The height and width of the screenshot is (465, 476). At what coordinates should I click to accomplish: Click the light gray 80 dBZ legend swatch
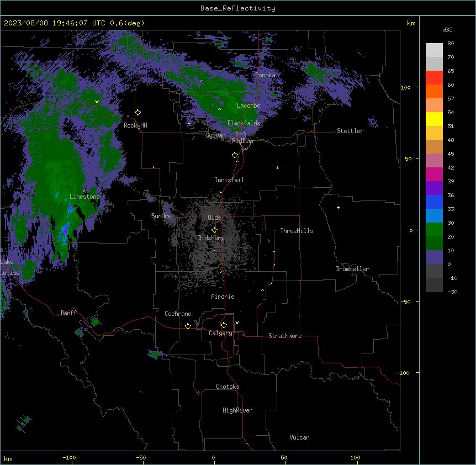pos(434,50)
